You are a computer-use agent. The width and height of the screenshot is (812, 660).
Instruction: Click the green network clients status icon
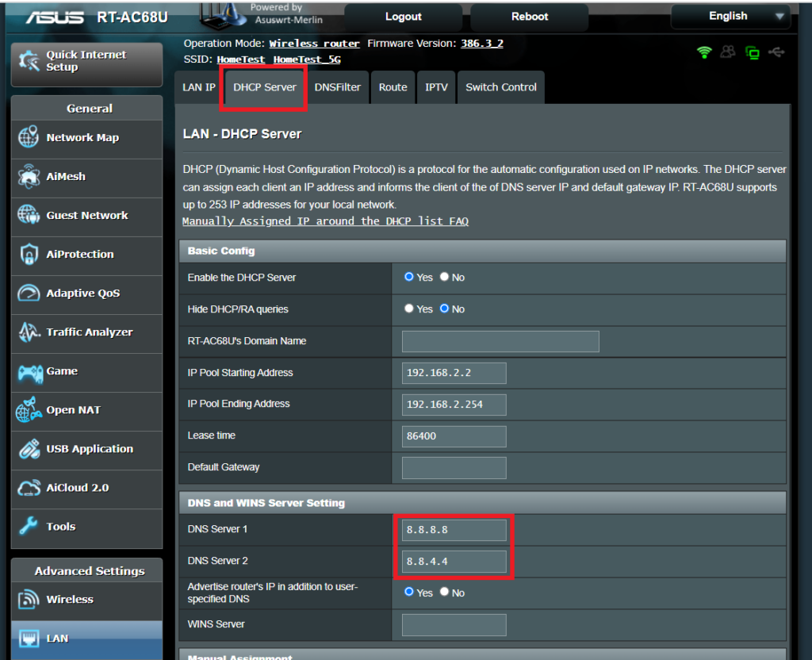[753, 52]
